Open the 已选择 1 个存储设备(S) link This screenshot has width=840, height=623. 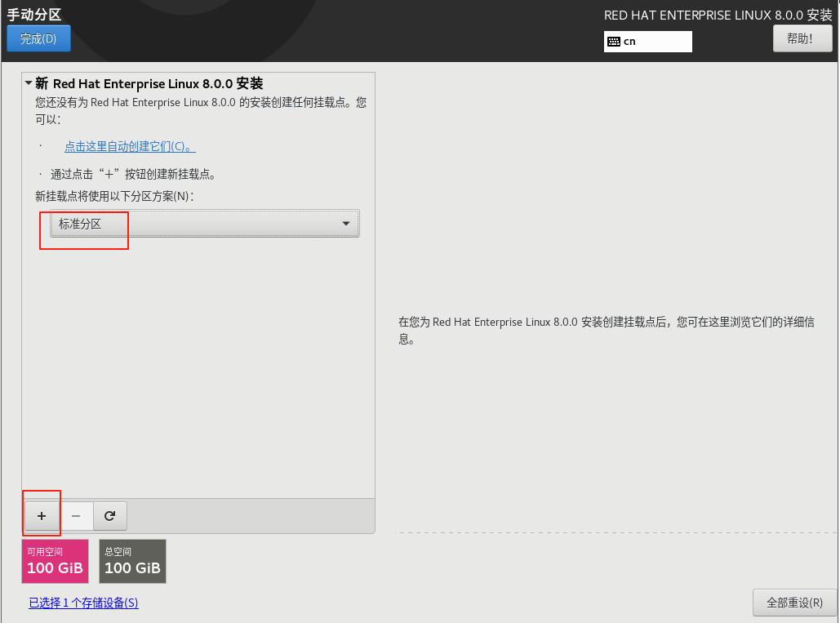pos(83,603)
